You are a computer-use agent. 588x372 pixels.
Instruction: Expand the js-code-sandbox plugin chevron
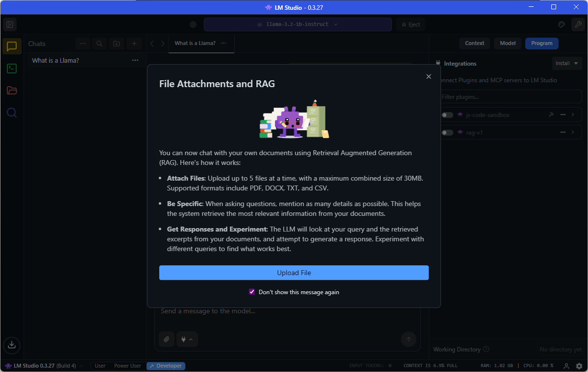(x=573, y=115)
